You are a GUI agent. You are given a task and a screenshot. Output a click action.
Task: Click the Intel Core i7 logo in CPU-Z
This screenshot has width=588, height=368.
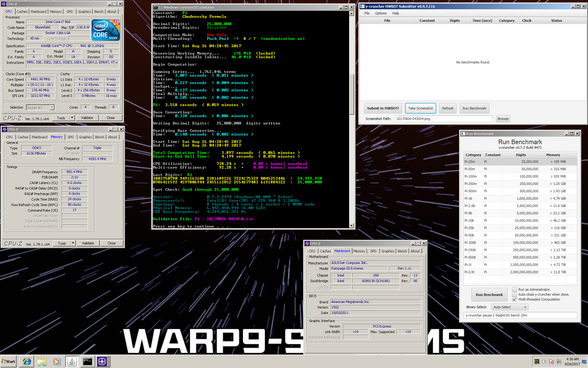tap(106, 30)
